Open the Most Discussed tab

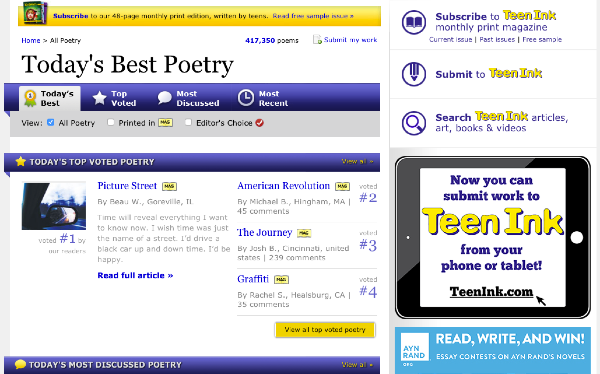pos(189,98)
